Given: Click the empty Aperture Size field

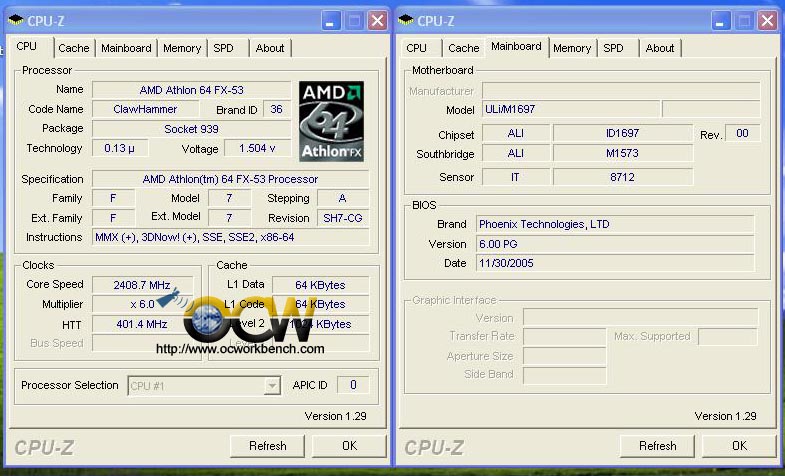Looking at the screenshot, I should (x=565, y=356).
